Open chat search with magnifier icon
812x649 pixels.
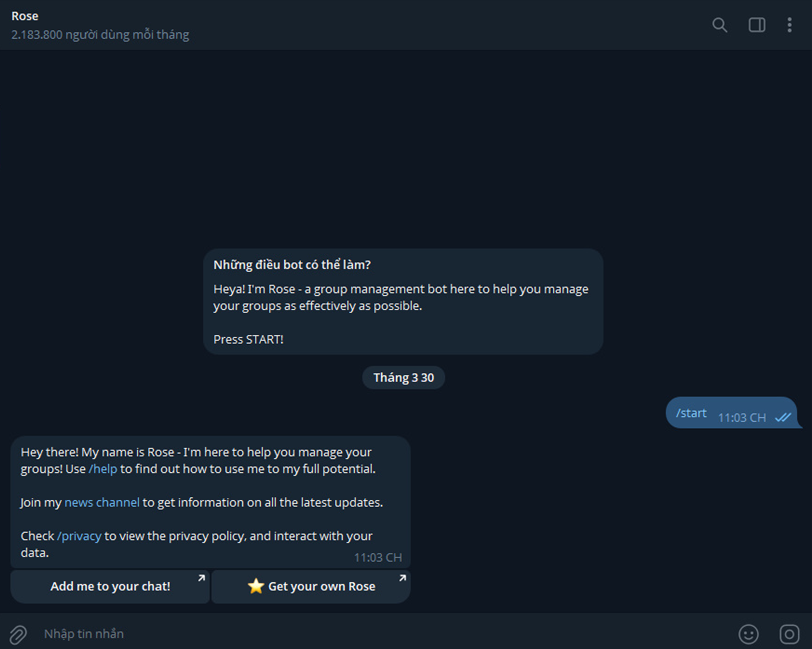[x=719, y=25]
